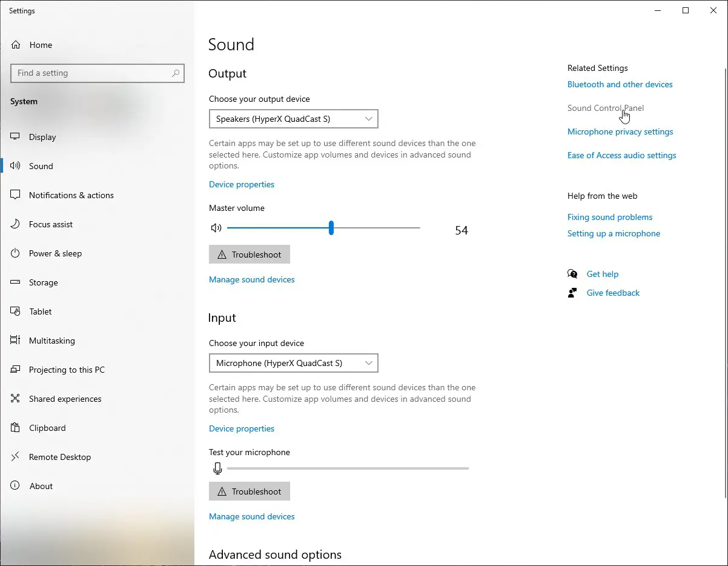The height and width of the screenshot is (566, 728).
Task: Open Ease of Access audio settings
Action: [622, 155]
